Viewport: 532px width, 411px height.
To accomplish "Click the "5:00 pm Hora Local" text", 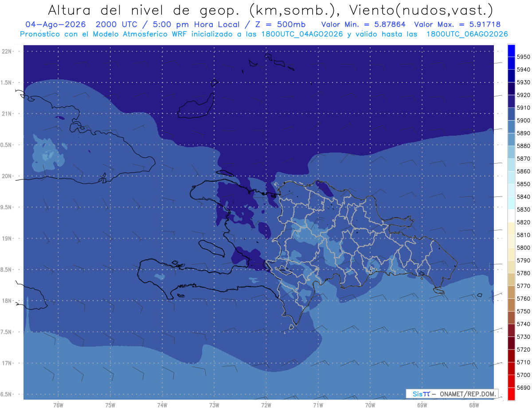I will 196,24.
